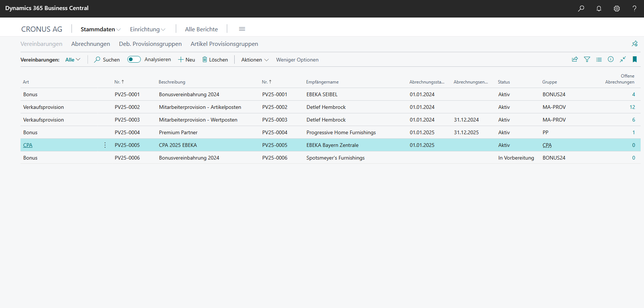Sort by the Status column header
Screen dimensions: 644x308
coord(504,82)
